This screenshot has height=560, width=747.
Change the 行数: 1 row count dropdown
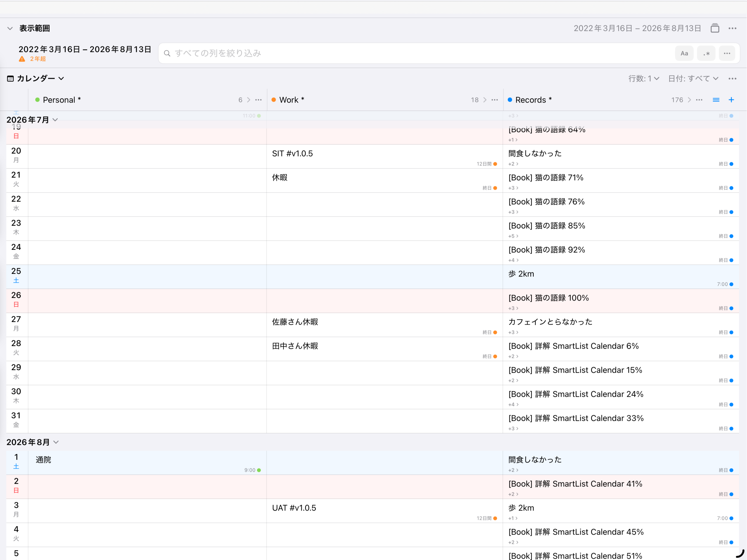pyautogui.click(x=644, y=79)
